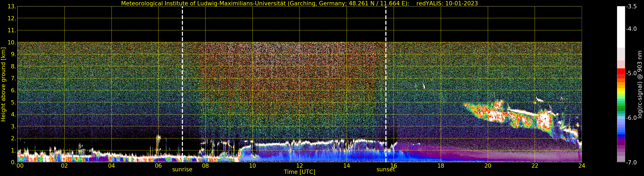This screenshot has width=644, height=176.
Task: Click the '13.' height tick label
Action: [x=12, y=6]
